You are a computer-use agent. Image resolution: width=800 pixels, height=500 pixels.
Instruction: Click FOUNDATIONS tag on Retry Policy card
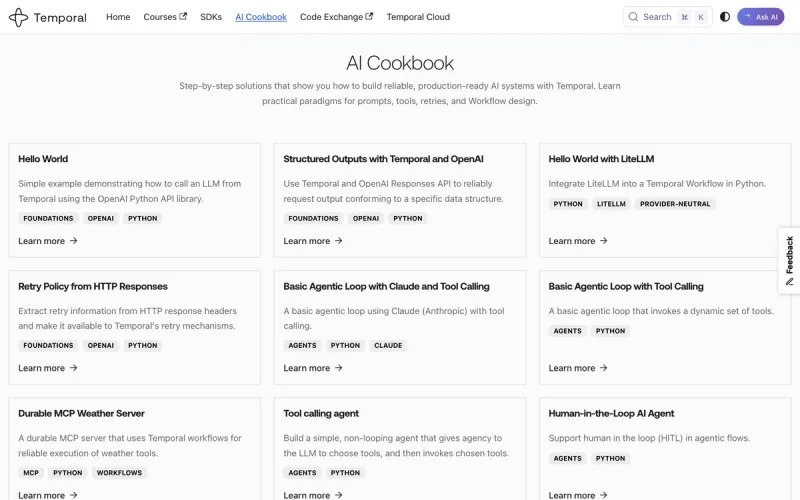click(x=48, y=345)
